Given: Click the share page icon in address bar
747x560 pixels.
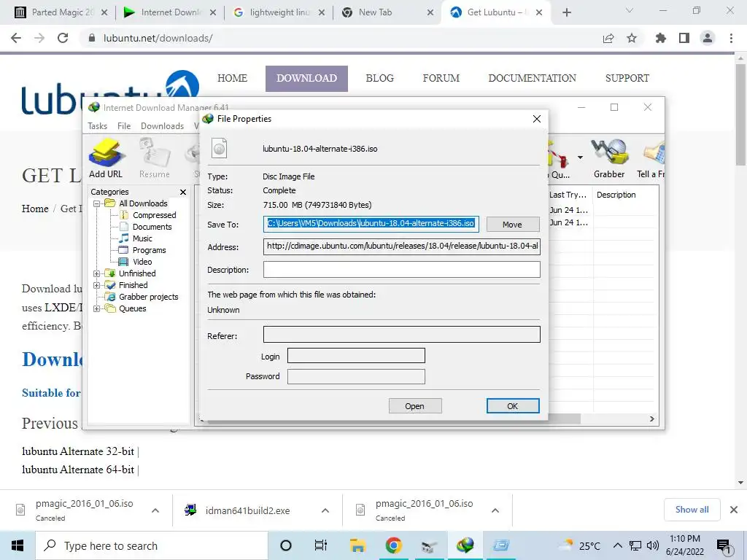Looking at the screenshot, I should (608, 38).
